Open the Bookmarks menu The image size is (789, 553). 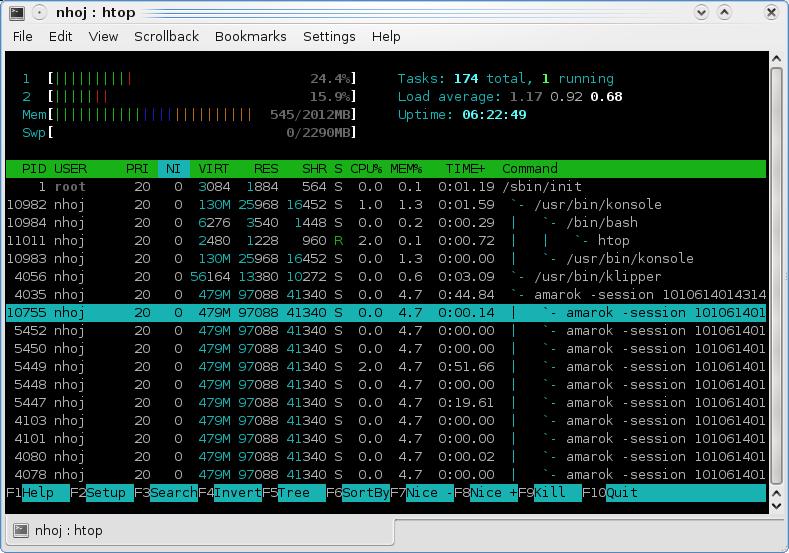click(250, 36)
